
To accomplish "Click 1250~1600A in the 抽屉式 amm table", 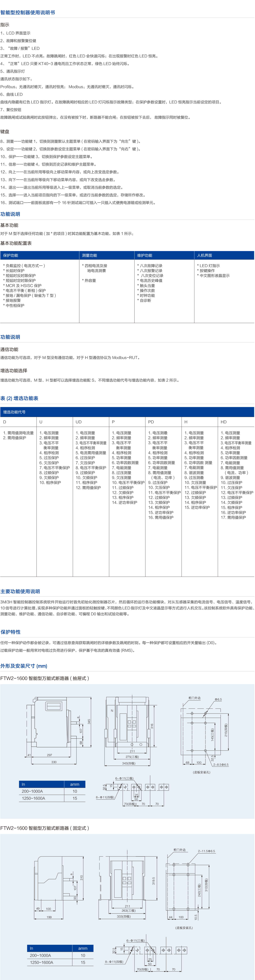I will point(33,798).
